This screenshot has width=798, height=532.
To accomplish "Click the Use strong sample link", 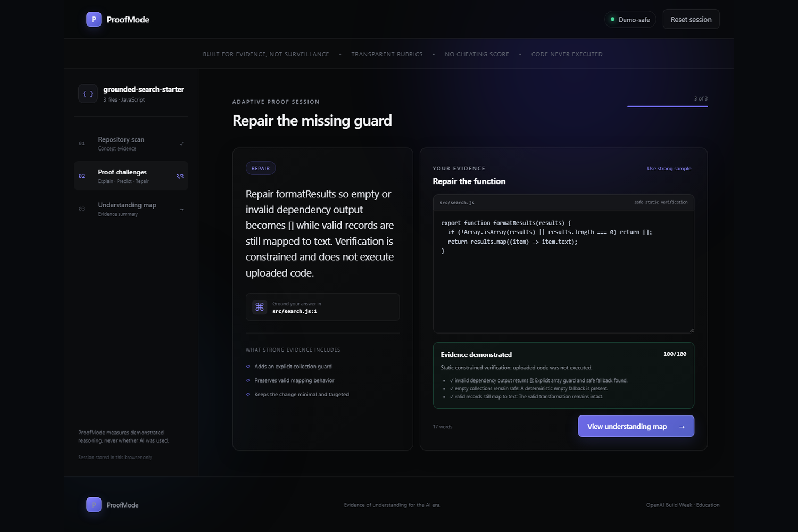I will (669, 169).
